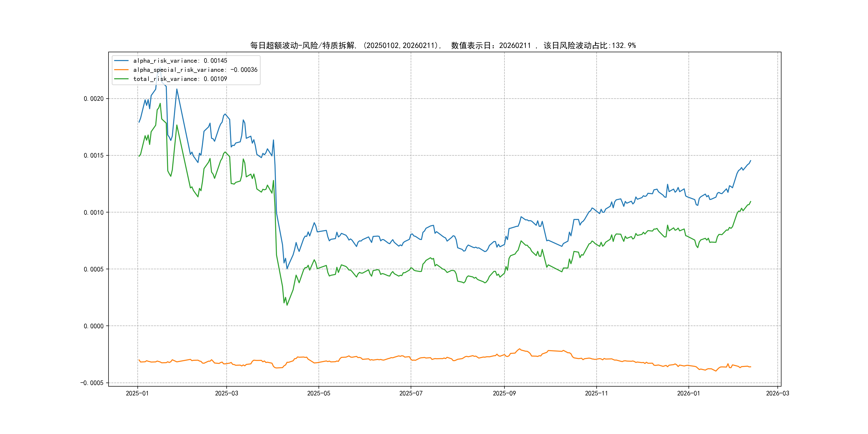Click the 2025-03 x-axis tick label
868x434 pixels.
pyautogui.click(x=226, y=393)
